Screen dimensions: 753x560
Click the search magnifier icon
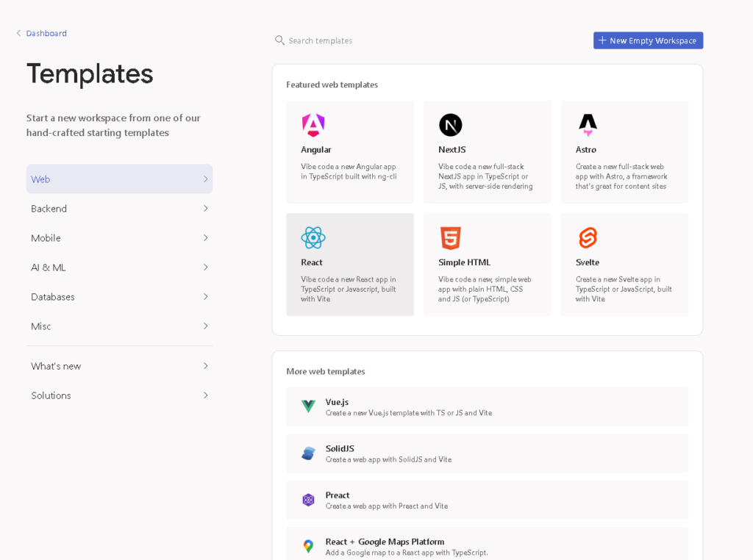click(279, 40)
